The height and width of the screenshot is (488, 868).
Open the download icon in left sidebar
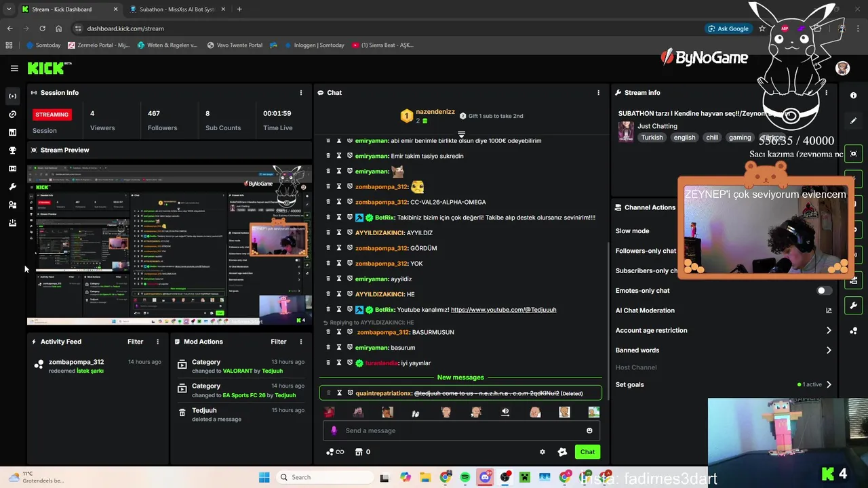pyautogui.click(x=12, y=223)
